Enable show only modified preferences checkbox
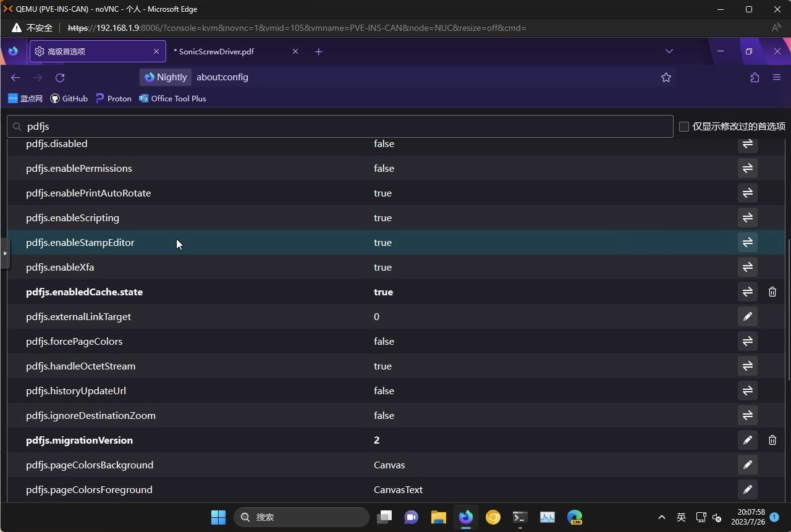791x532 pixels. point(684,127)
